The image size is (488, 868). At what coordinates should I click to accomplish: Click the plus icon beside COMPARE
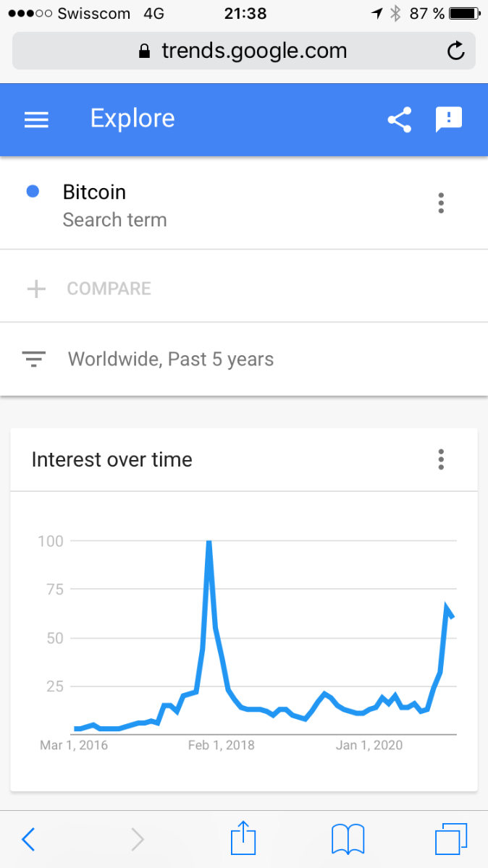(35, 289)
